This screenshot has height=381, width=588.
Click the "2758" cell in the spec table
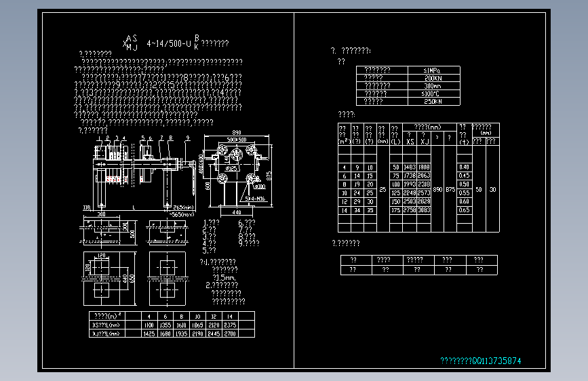(410, 210)
